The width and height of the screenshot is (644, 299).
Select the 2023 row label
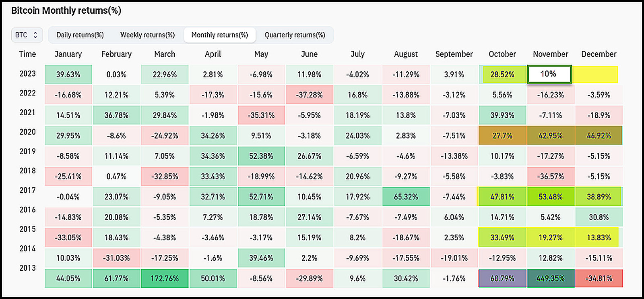[27, 74]
